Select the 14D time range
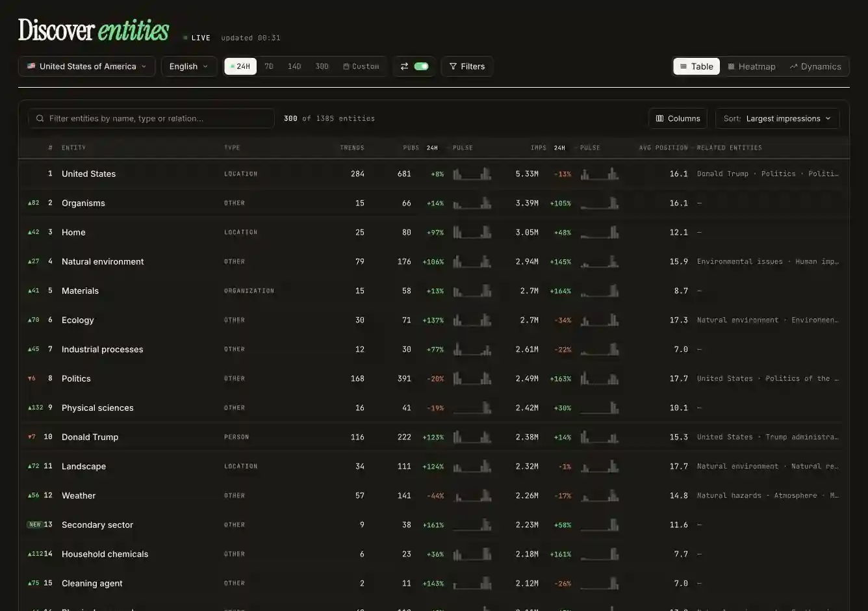 click(294, 66)
